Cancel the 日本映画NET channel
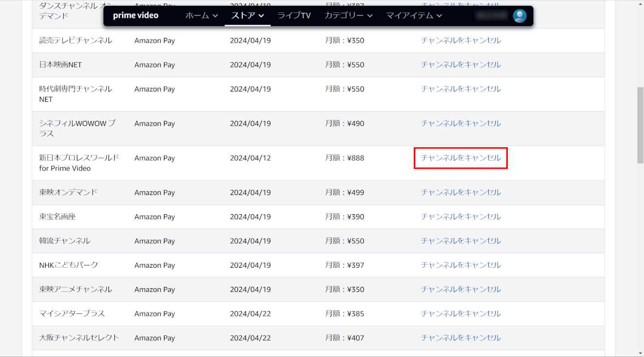Image resolution: width=644 pixels, height=357 pixels. click(x=461, y=65)
